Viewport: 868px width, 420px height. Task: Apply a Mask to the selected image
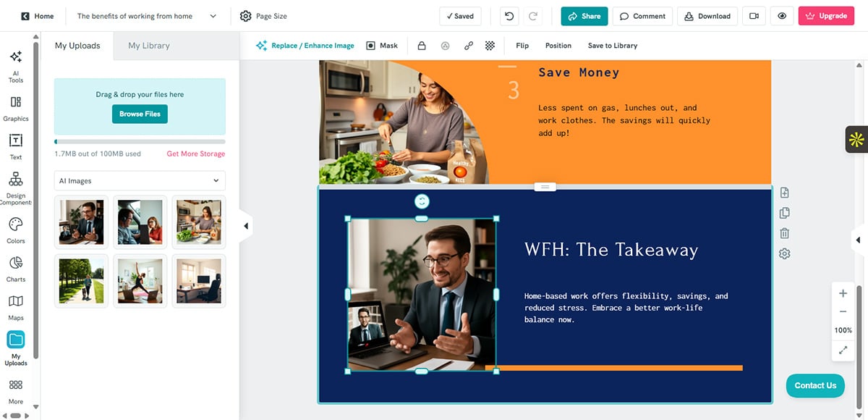tap(382, 45)
